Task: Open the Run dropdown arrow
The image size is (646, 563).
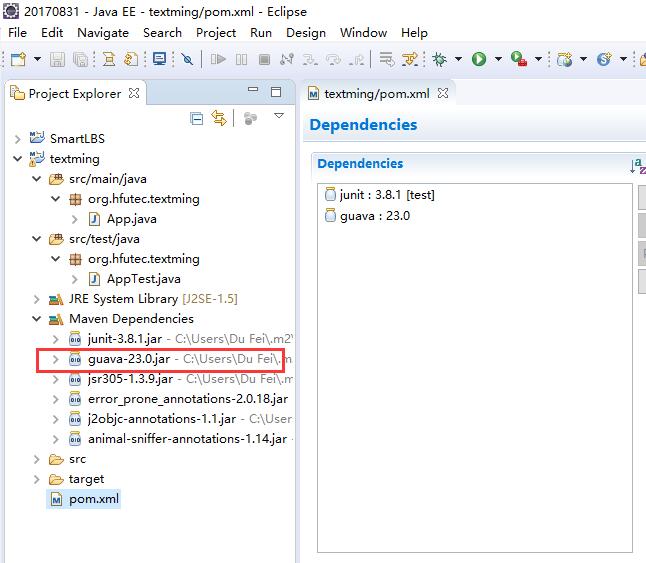Action: [498, 59]
